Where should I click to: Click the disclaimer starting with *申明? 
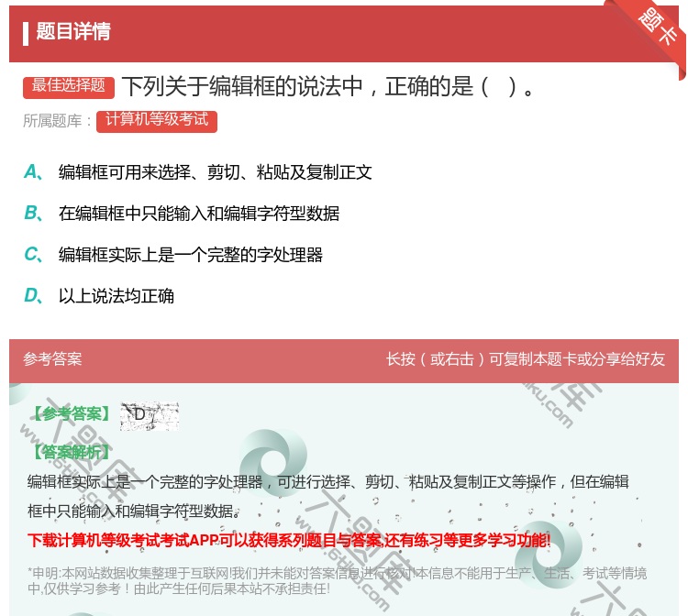(x=337, y=581)
